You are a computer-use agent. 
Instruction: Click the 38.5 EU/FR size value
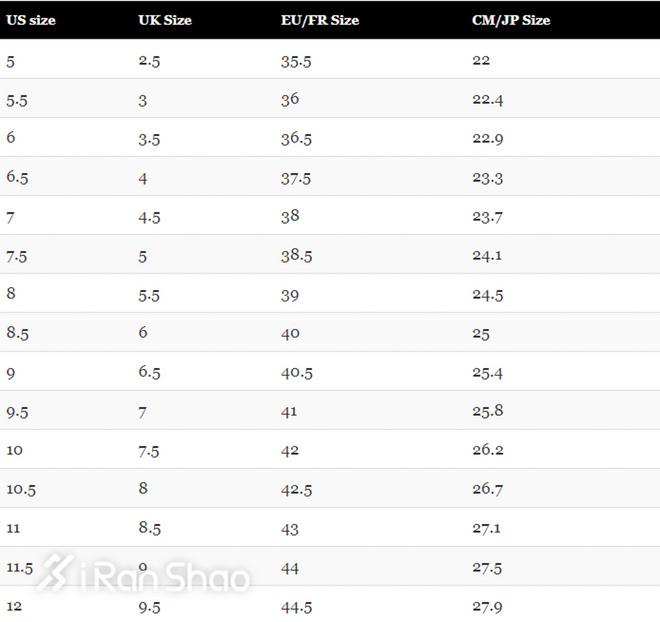pyautogui.click(x=296, y=255)
